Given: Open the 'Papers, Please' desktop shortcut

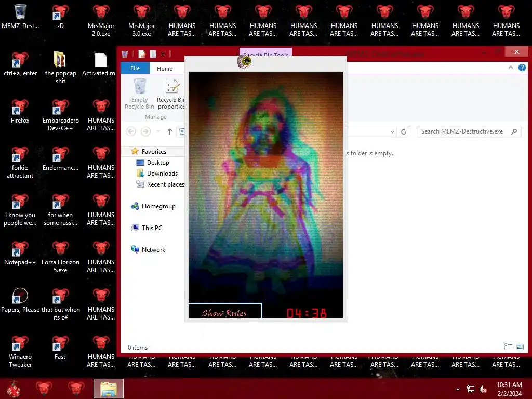Looking at the screenshot, I should point(20,300).
